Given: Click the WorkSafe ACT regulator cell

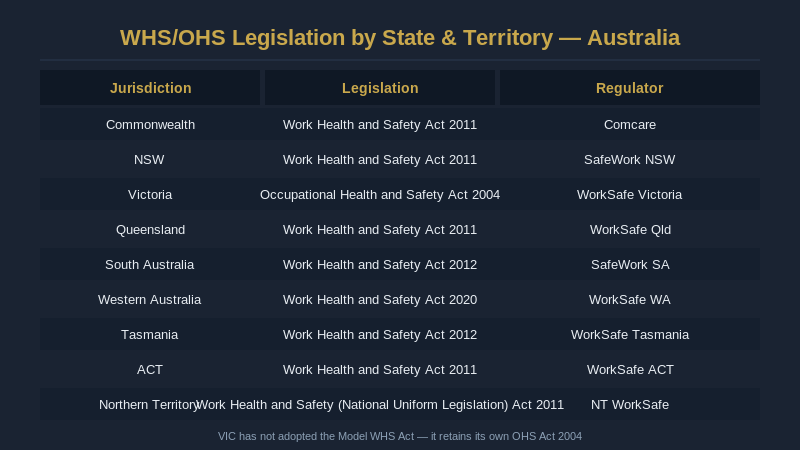Looking at the screenshot, I should (x=630, y=369).
